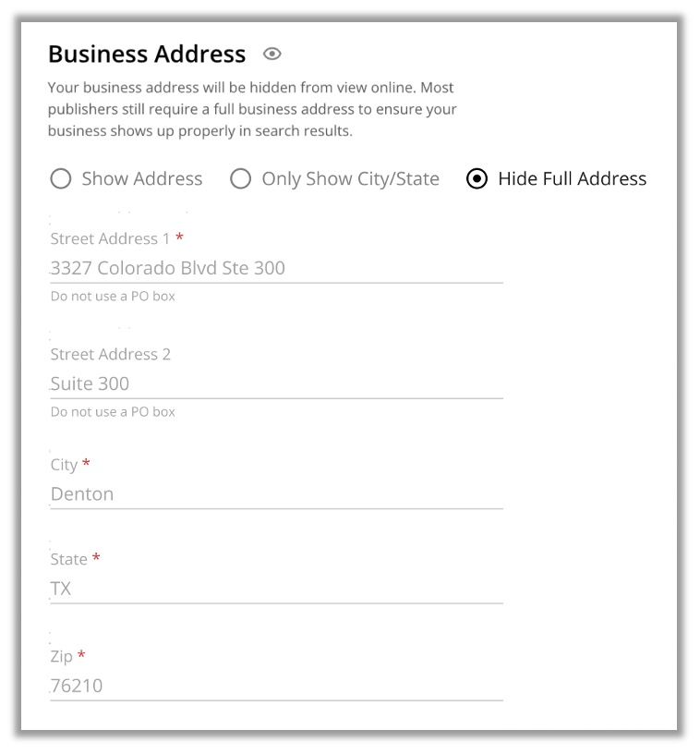Click the Business Address heading
Image resolution: width=700 pixels, height=754 pixels.
[147, 54]
